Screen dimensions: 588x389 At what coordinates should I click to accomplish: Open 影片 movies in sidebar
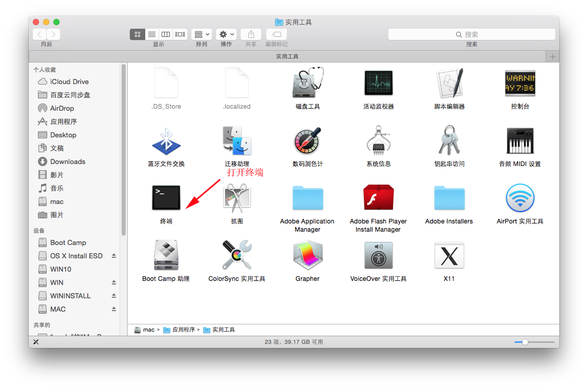click(56, 175)
